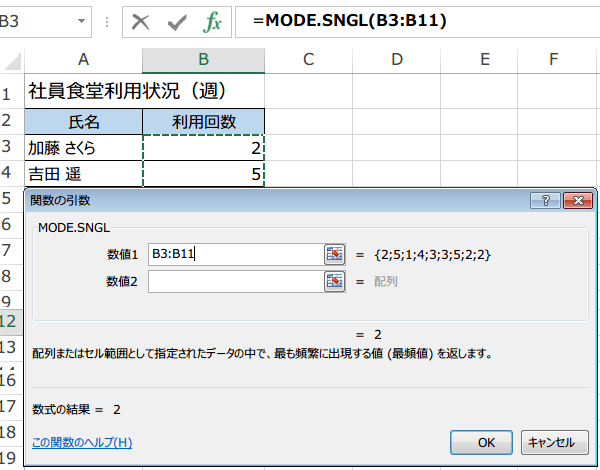Click the dialog help question mark button
The image size is (600, 470).
[545, 200]
